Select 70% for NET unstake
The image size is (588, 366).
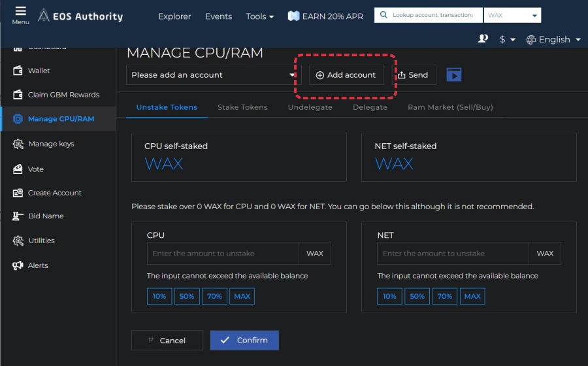(445, 296)
